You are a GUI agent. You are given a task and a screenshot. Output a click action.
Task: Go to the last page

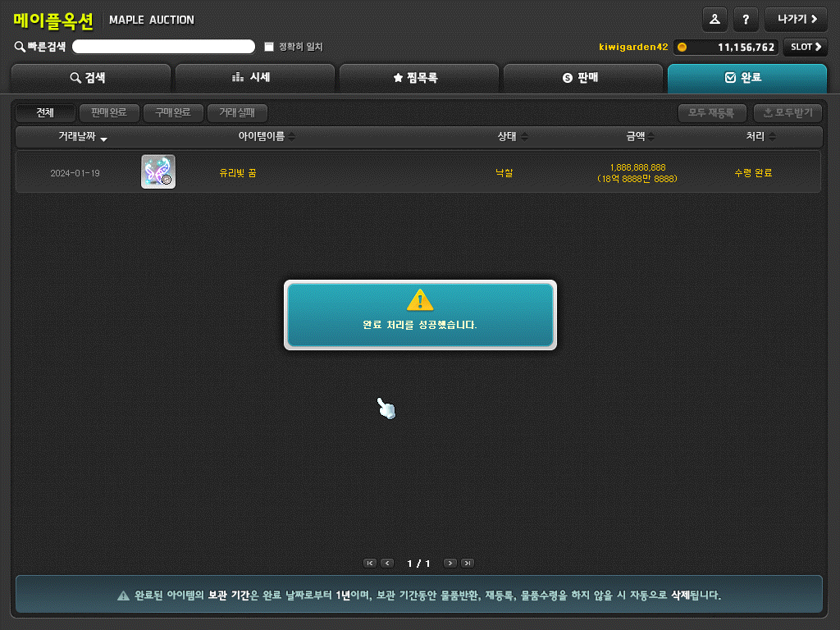[468, 563]
